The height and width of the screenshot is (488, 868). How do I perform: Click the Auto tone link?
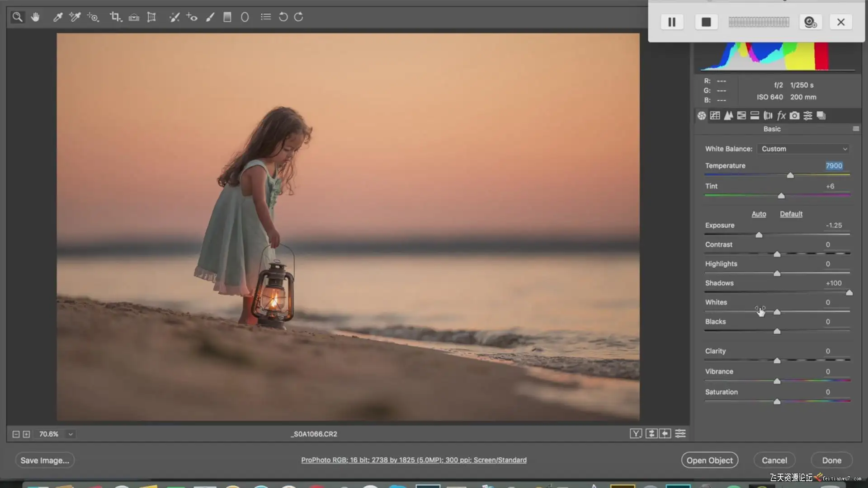[759, 214]
